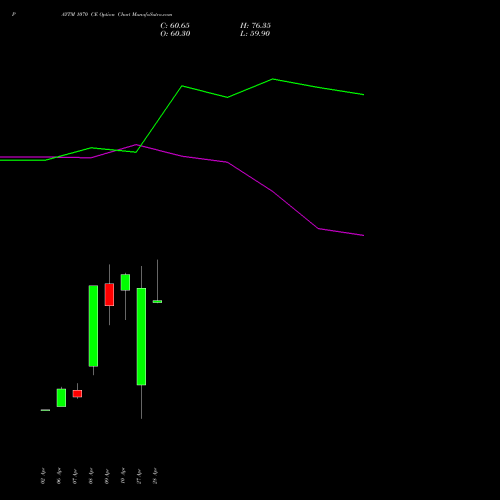Screen dimensions: 500x500
Task: Click the close value C: 60.65
Action: click(175, 26)
